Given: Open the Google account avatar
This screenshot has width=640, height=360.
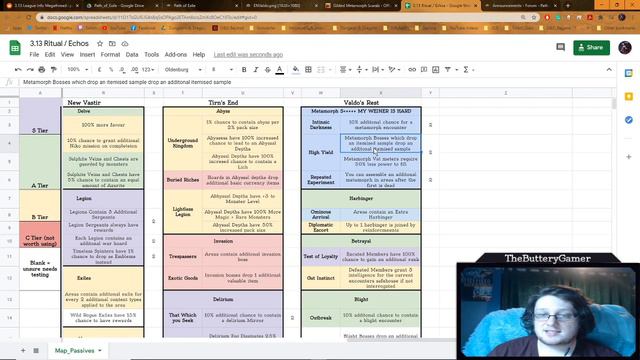Looking at the screenshot, I should (625, 47).
